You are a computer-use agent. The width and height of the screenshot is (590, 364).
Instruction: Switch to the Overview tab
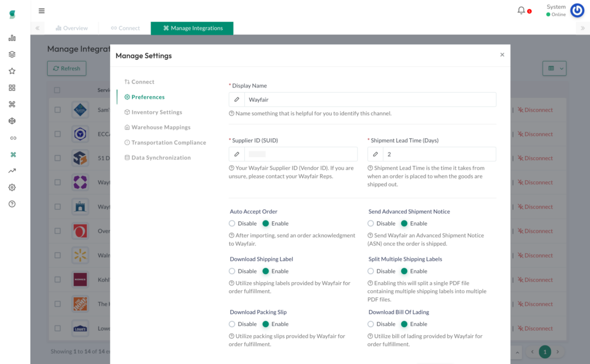[71, 28]
